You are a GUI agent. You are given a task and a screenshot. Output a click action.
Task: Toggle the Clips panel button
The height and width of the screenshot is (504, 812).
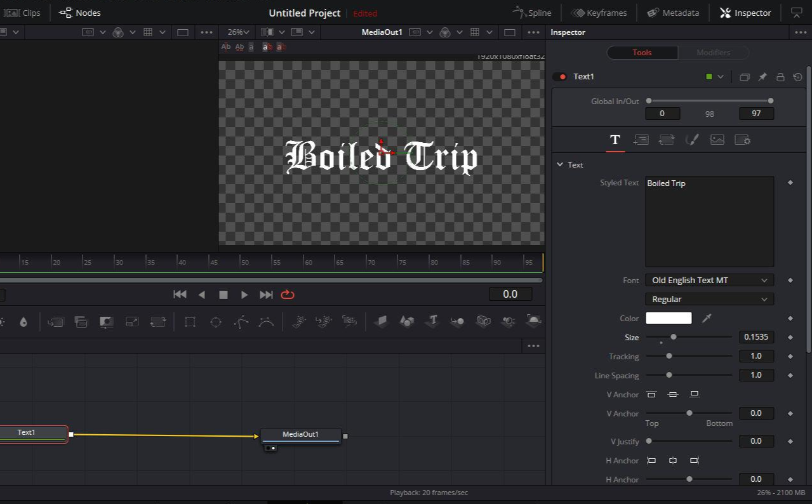[x=23, y=13]
